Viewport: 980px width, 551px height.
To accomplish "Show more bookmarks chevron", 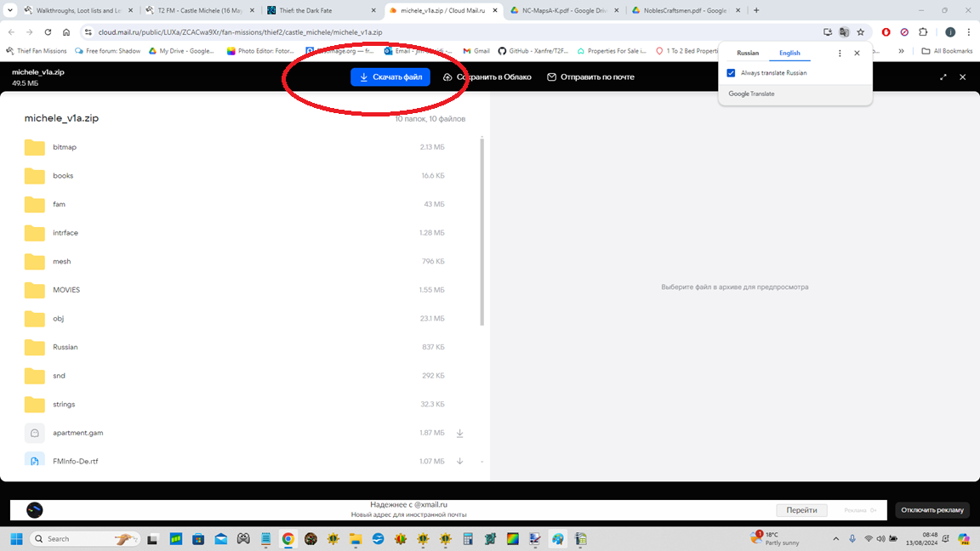I will click(x=901, y=51).
